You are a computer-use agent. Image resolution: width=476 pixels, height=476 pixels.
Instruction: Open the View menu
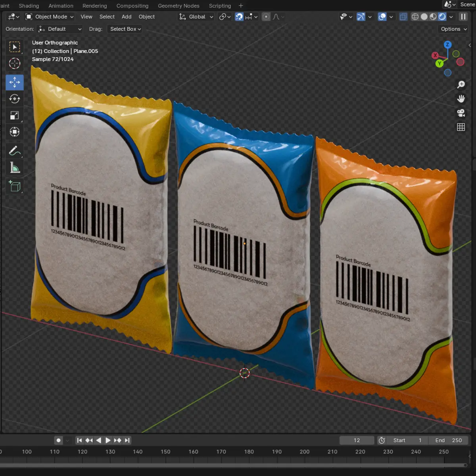point(86,17)
